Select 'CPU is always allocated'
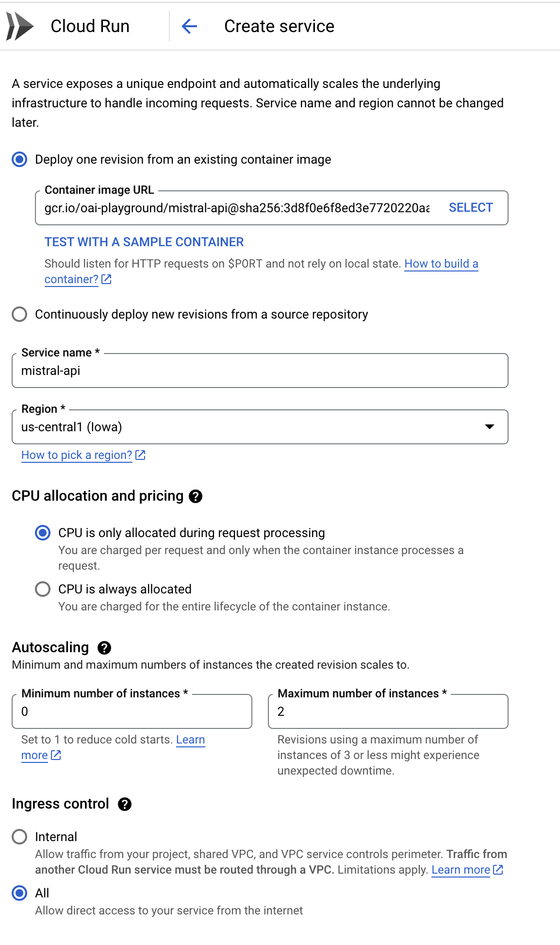Screen dimensions: 560x945 point(43,589)
